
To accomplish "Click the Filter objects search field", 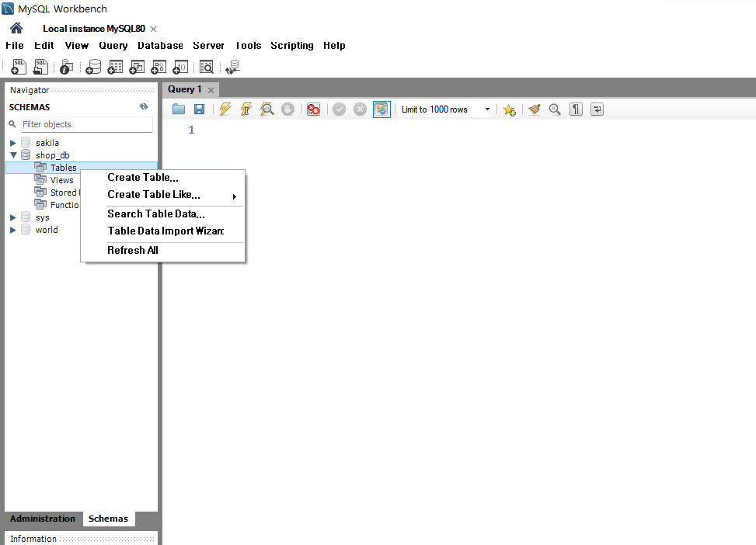I will click(87, 124).
